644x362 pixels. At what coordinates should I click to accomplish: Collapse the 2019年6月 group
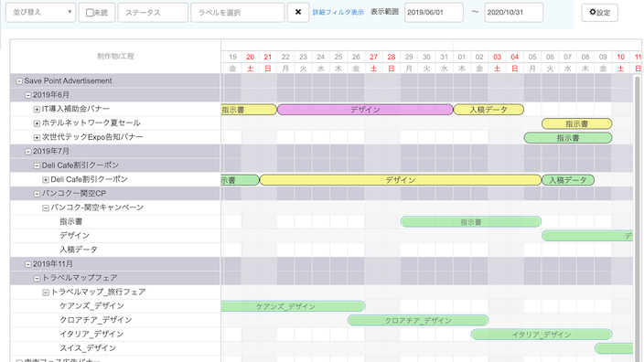click(x=28, y=95)
